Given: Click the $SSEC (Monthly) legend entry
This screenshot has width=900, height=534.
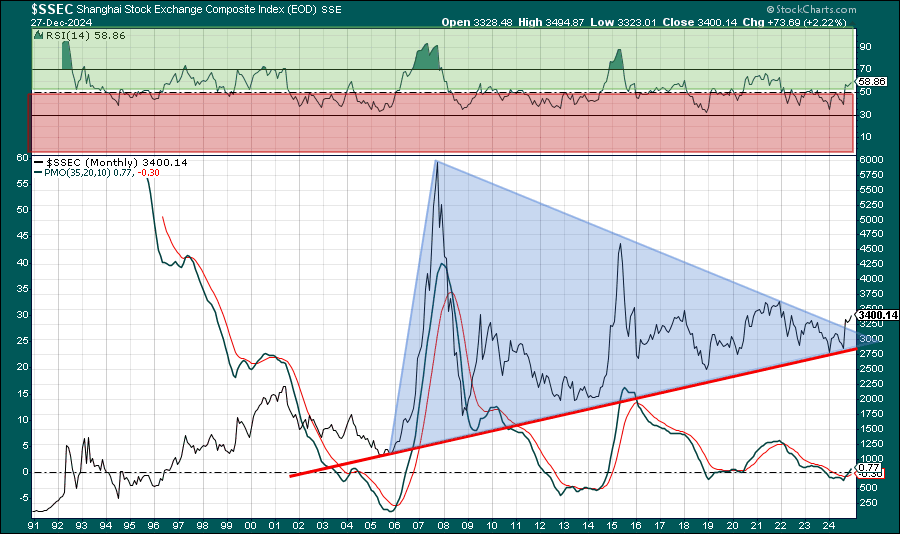Looking at the screenshot, I should [x=100, y=162].
